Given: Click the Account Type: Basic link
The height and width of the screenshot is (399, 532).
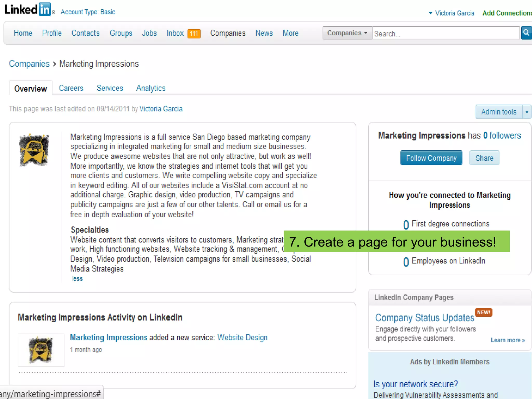Looking at the screenshot, I should pyautogui.click(x=88, y=12).
